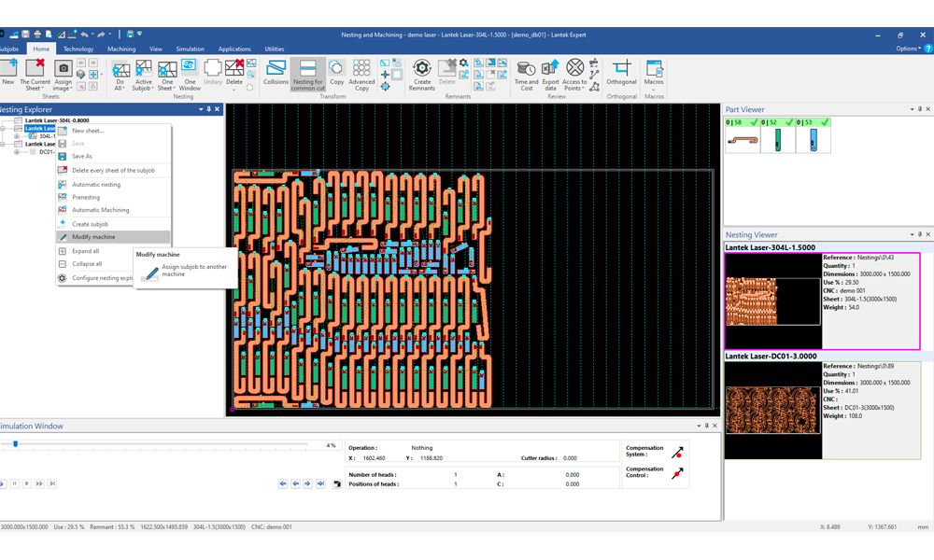Screen dimensions: 934x560
Task: Expand the DC01 subjob tree node
Action: tap(17, 151)
